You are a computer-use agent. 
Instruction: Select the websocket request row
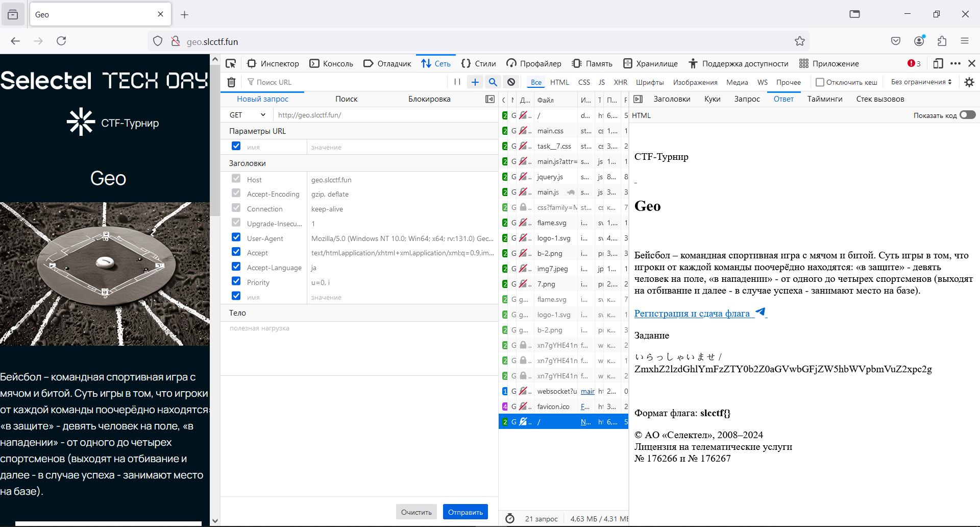tap(563, 391)
